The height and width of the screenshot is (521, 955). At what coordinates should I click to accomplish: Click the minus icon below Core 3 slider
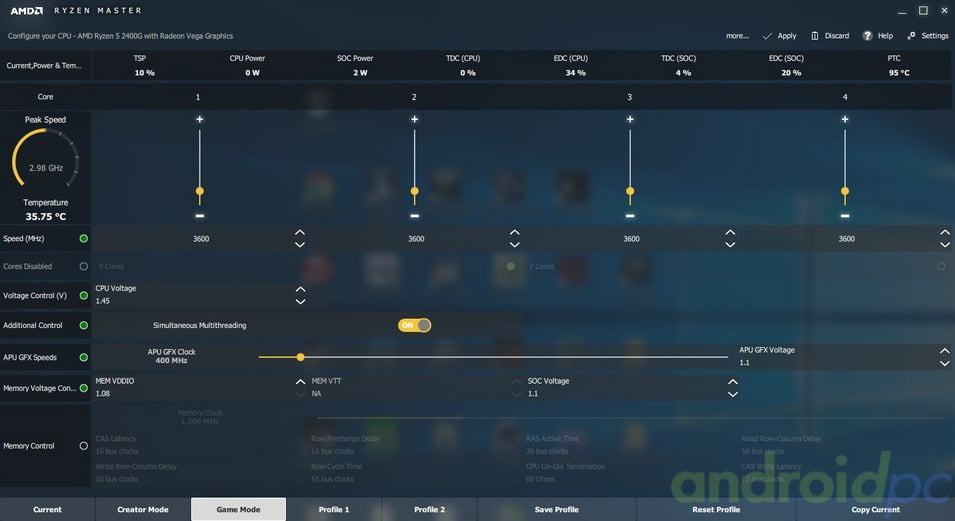(630, 215)
